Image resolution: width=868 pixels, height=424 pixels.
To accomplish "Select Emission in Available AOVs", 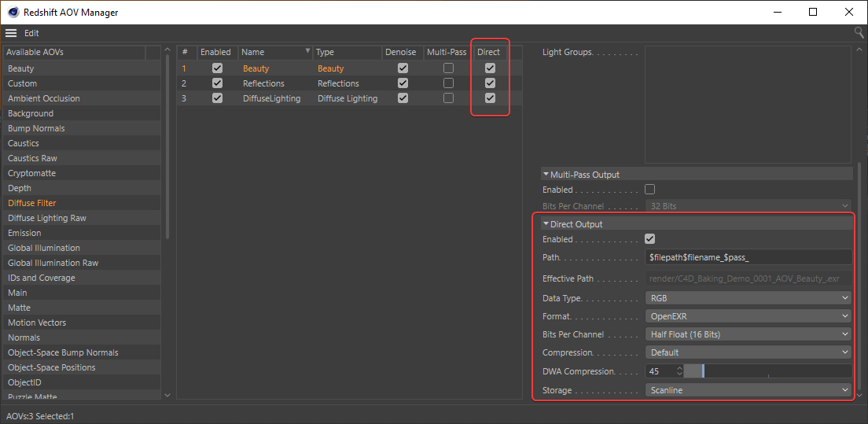I will (82, 233).
